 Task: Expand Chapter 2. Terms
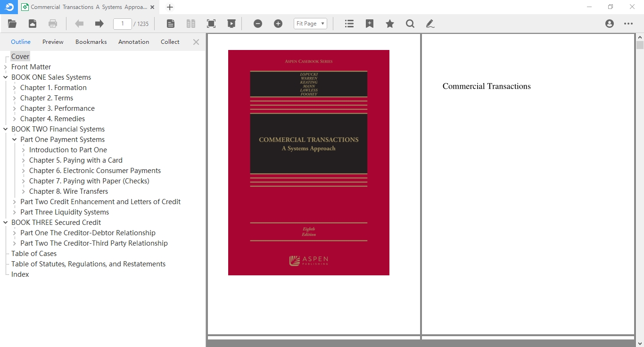(x=15, y=98)
